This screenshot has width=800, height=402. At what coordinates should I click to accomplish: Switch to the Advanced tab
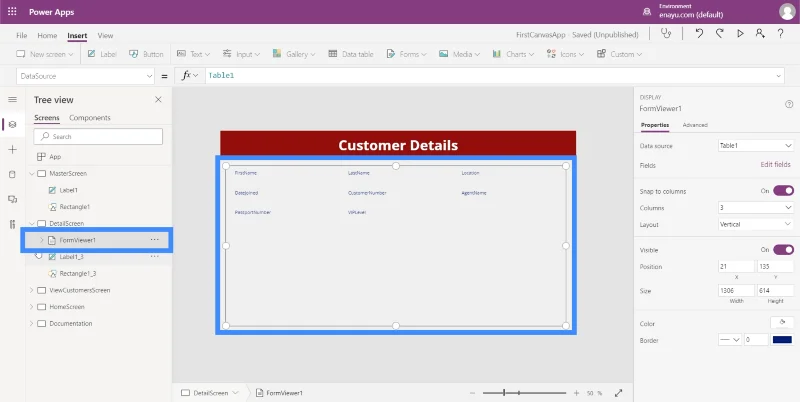[x=695, y=125]
